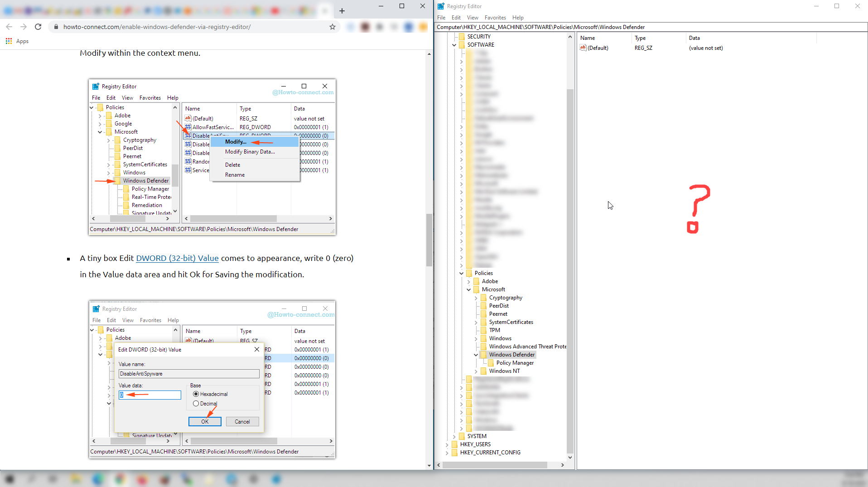This screenshot has height=487, width=868.
Task: Go forward with the Chrome forward arrow
Action: pos(24,27)
